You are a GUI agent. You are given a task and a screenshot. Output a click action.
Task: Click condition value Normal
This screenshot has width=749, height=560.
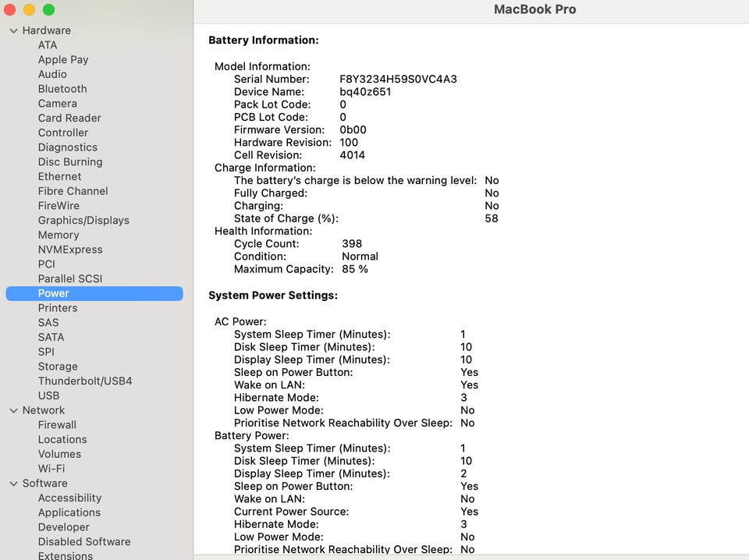[360, 257]
